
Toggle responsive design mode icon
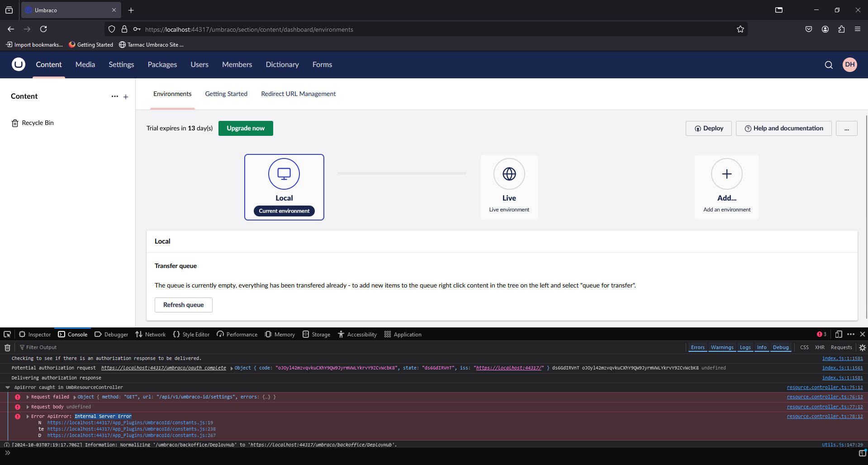point(839,334)
